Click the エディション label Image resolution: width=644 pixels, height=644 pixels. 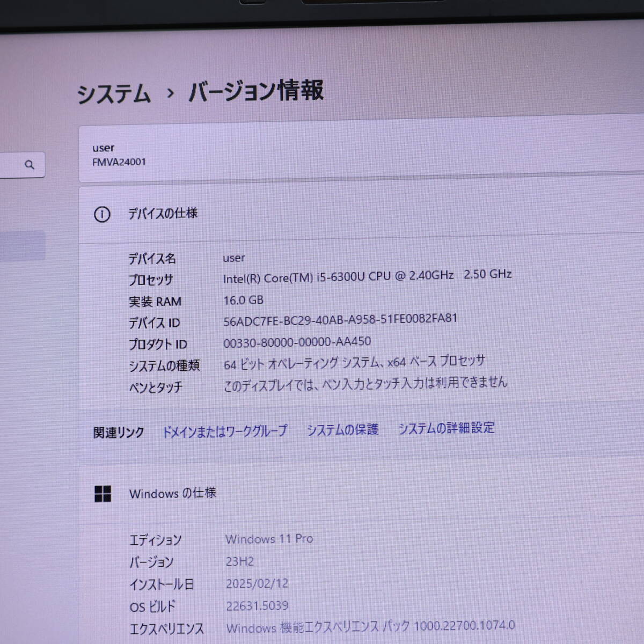(x=156, y=540)
